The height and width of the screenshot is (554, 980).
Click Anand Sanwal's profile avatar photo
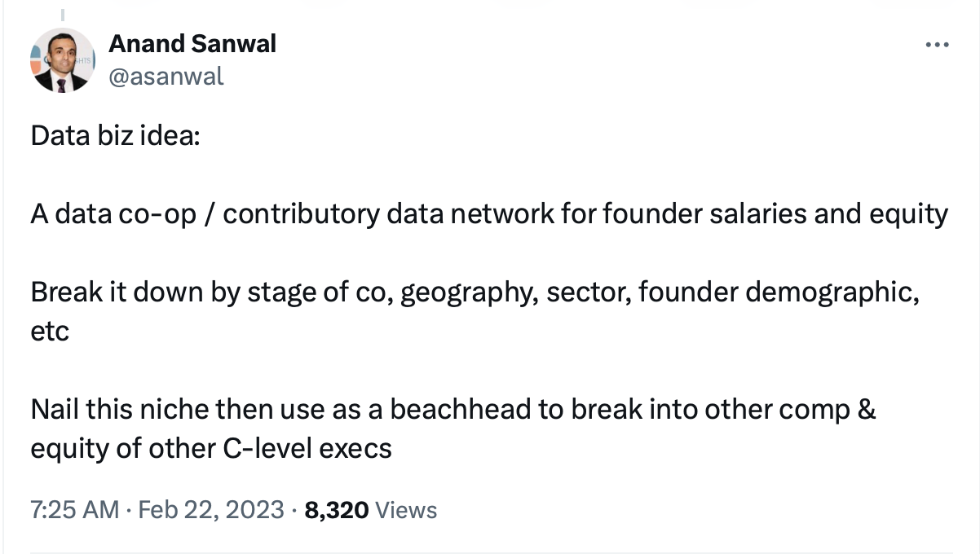click(x=63, y=60)
